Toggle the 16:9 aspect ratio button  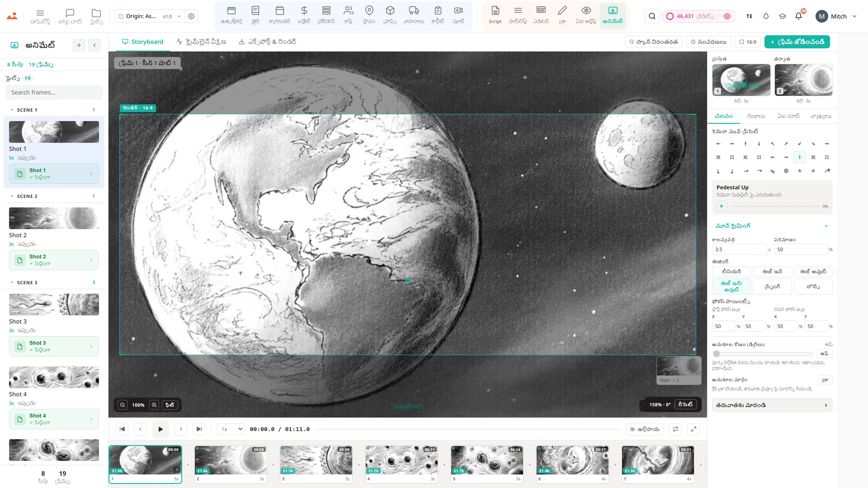click(x=748, y=42)
